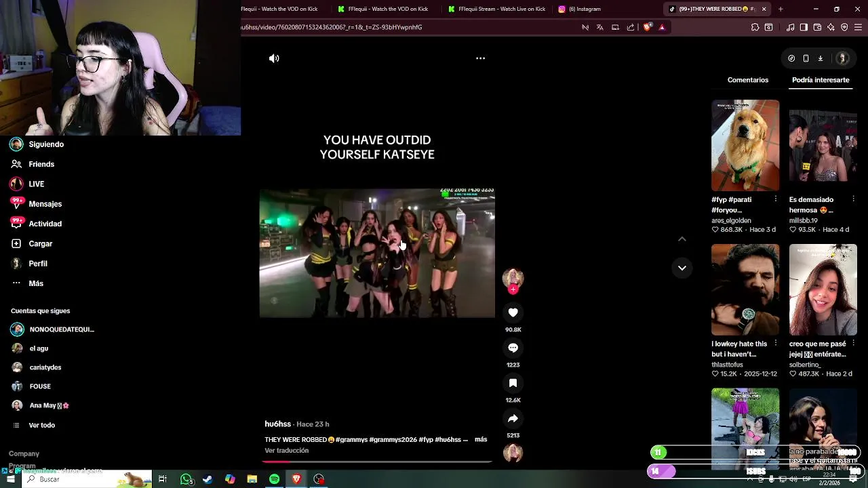Bookmark the video with 12.6K saves
The height and width of the screenshot is (488, 868).
[x=513, y=383]
